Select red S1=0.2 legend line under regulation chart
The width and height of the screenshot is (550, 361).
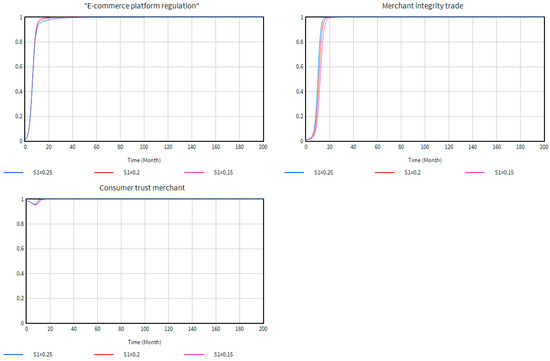point(104,172)
